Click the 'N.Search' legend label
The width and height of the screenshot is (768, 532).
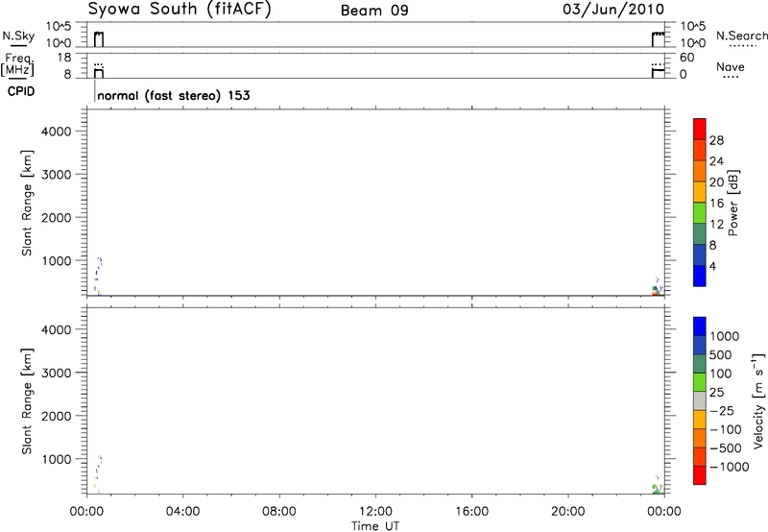point(742,36)
